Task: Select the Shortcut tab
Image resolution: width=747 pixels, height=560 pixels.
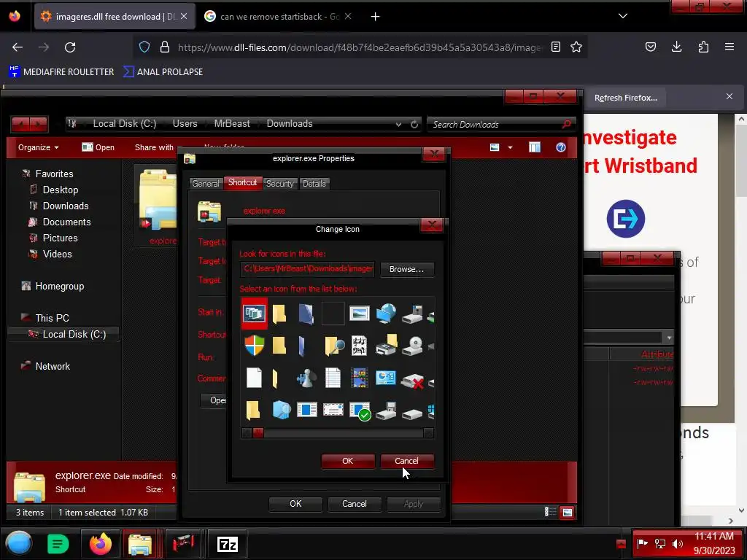Action: tap(242, 182)
